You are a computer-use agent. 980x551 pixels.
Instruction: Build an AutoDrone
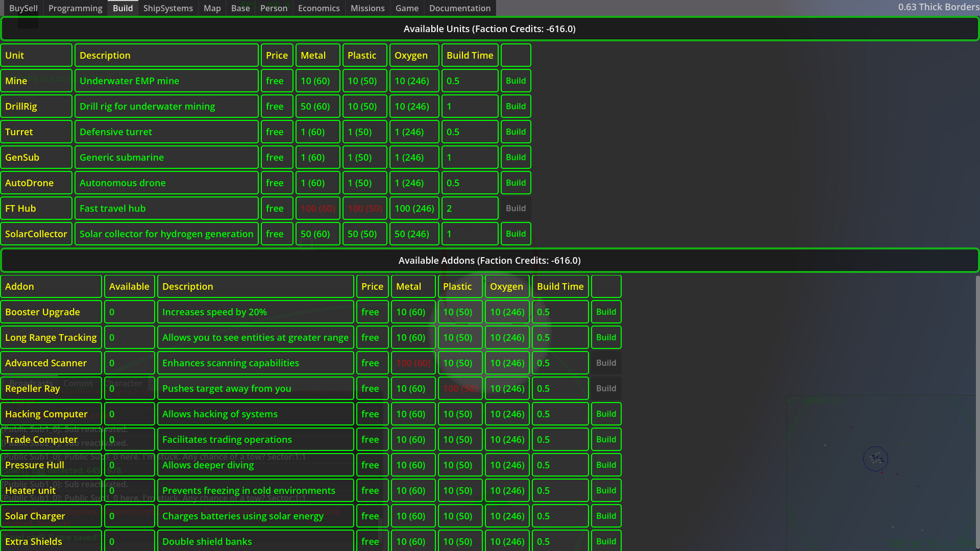[516, 183]
